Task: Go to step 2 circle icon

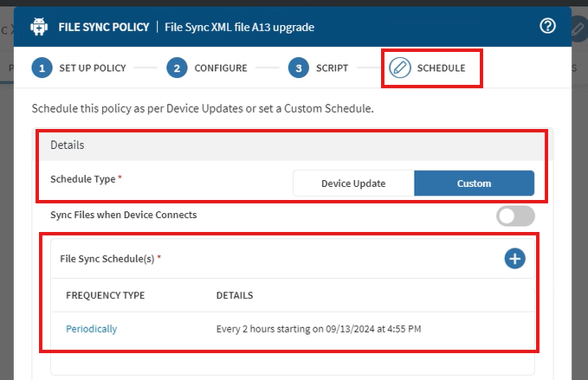Action: pyautogui.click(x=177, y=68)
